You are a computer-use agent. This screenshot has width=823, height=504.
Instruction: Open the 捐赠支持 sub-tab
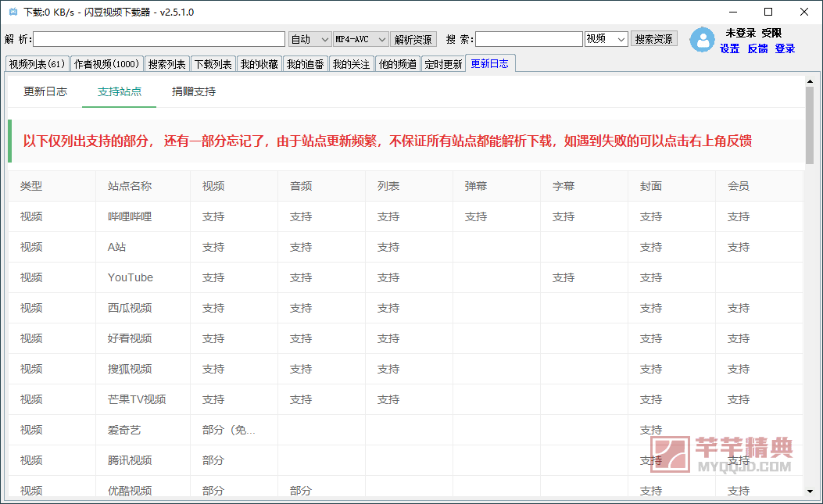coord(194,92)
